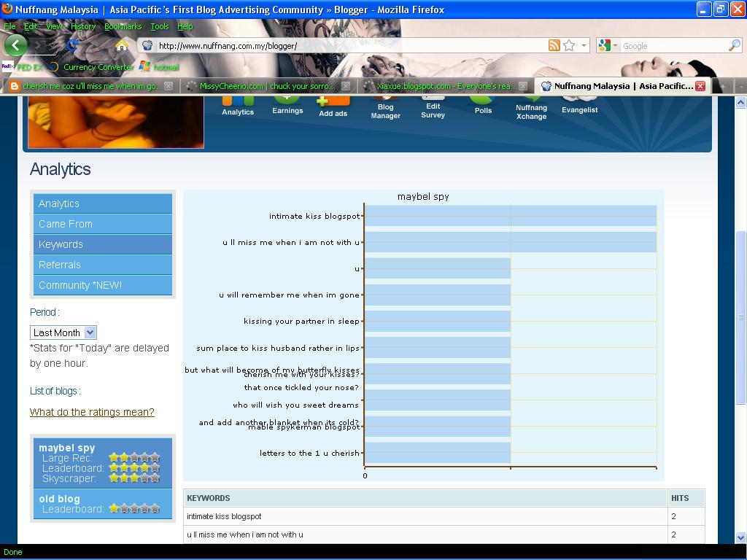Select Community *NEW! in the sidebar
The image size is (747, 560).
pos(103,285)
